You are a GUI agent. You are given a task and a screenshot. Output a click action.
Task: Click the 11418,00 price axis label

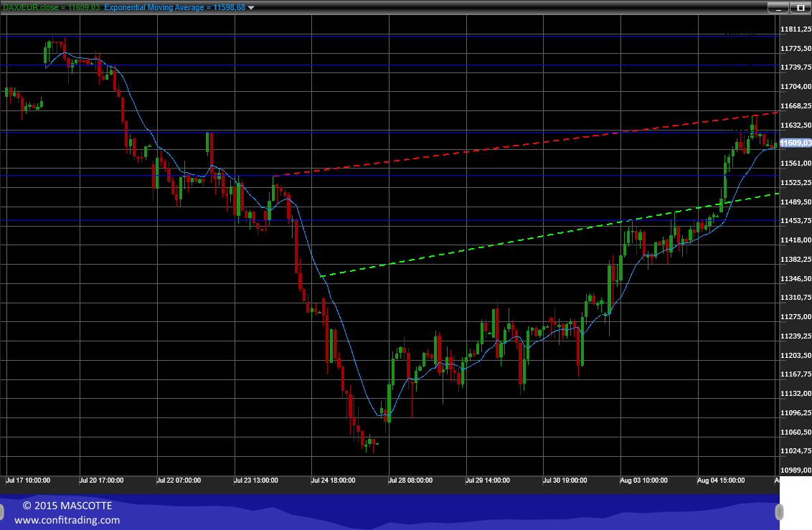tap(796, 240)
